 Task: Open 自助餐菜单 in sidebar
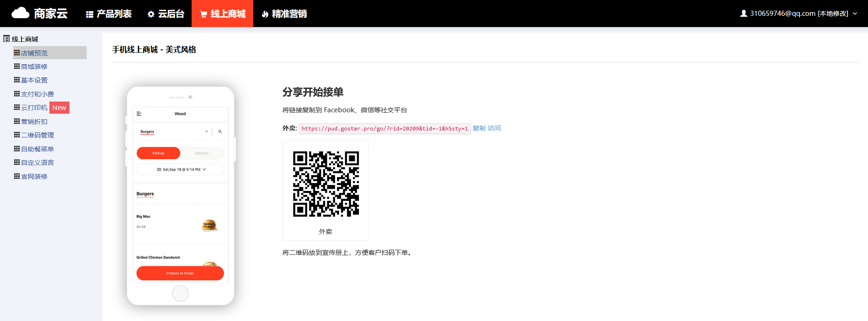click(x=37, y=149)
